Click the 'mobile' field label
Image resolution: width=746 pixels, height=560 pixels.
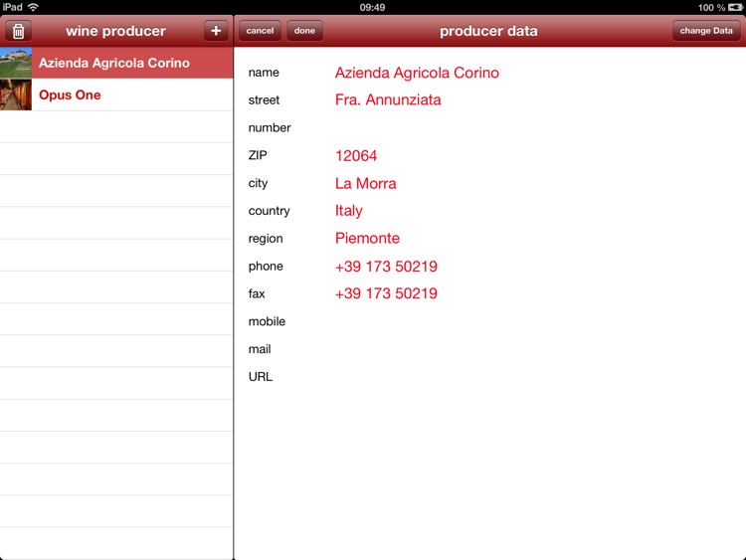267,321
